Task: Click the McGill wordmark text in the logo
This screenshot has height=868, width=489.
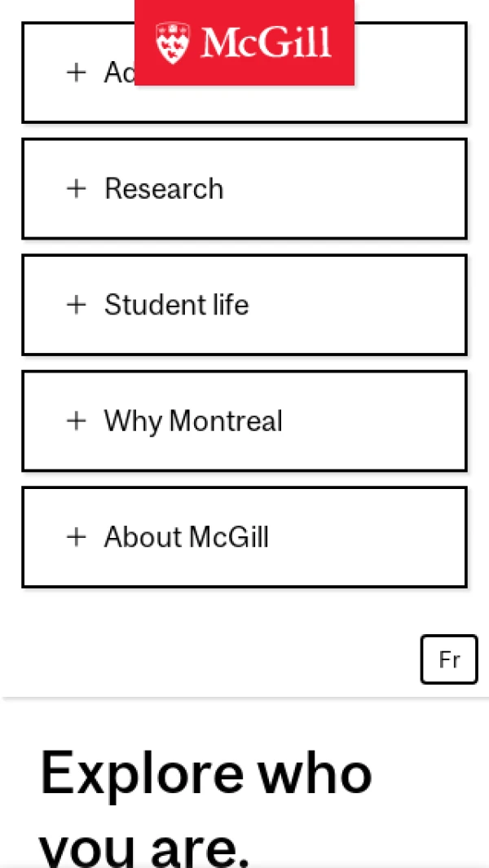Action: pyautogui.click(x=267, y=43)
